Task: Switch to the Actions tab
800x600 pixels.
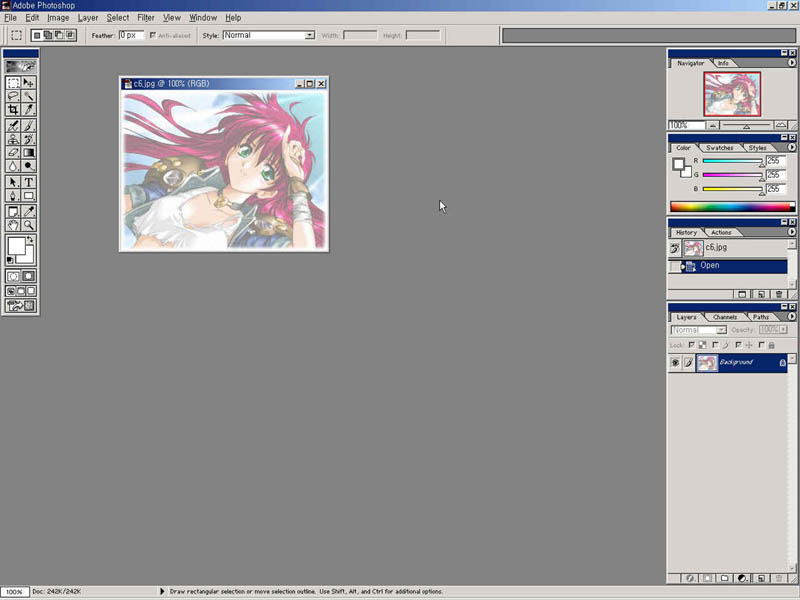Action: [721, 232]
